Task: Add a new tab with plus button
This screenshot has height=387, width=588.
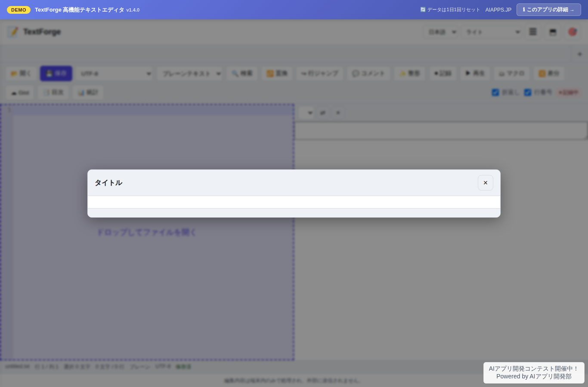Action: [580, 54]
